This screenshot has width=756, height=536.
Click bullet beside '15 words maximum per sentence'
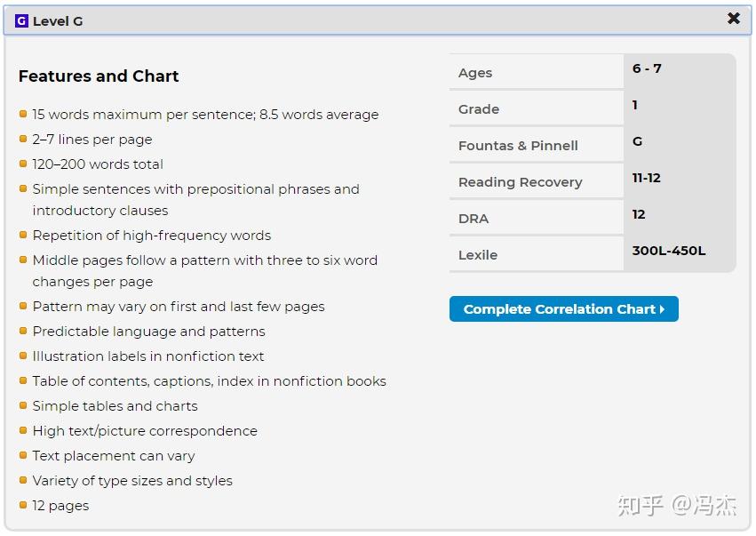click(x=23, y=114)
